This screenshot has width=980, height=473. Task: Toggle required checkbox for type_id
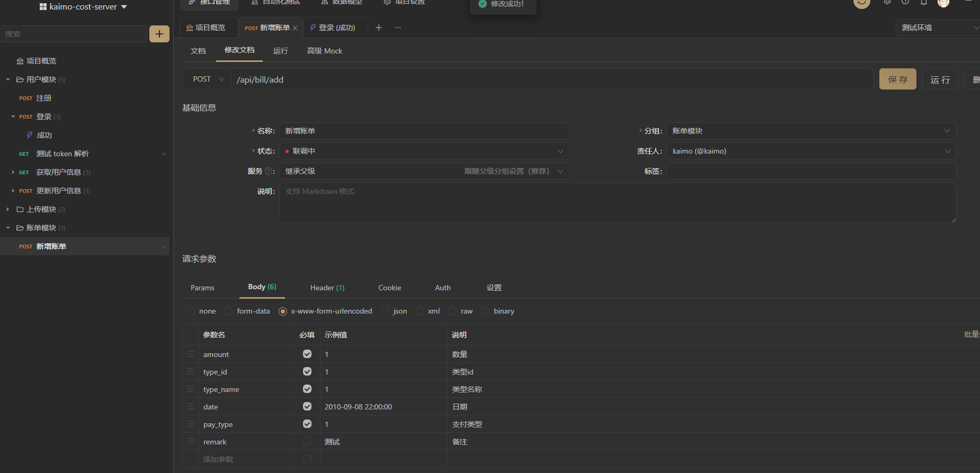tap(307, 371)
